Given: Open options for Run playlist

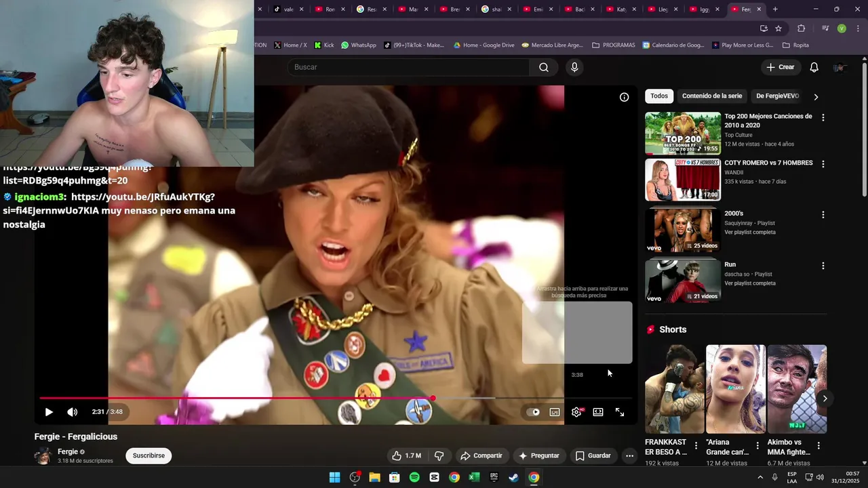Looking at the screenshot, I should [x=823, y=266].
